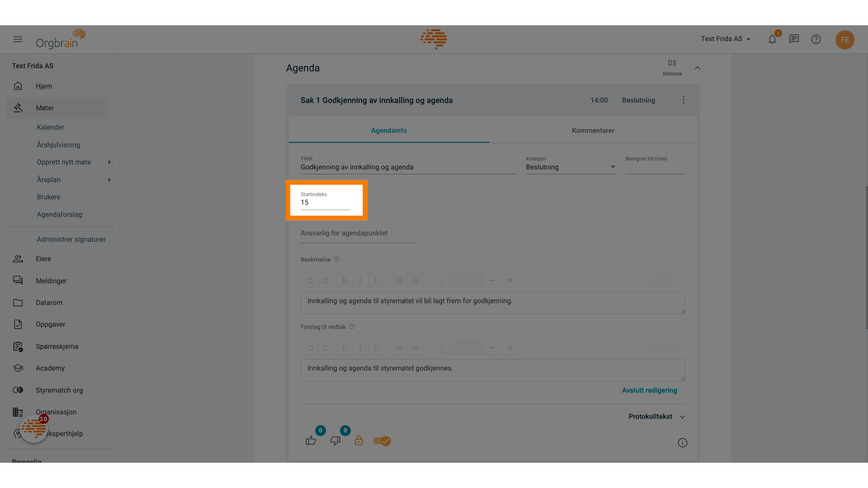The width and height of the screenshot is (868, 488).
Task: Open Bibliotek library icon
Action: (x=672, y=67)
